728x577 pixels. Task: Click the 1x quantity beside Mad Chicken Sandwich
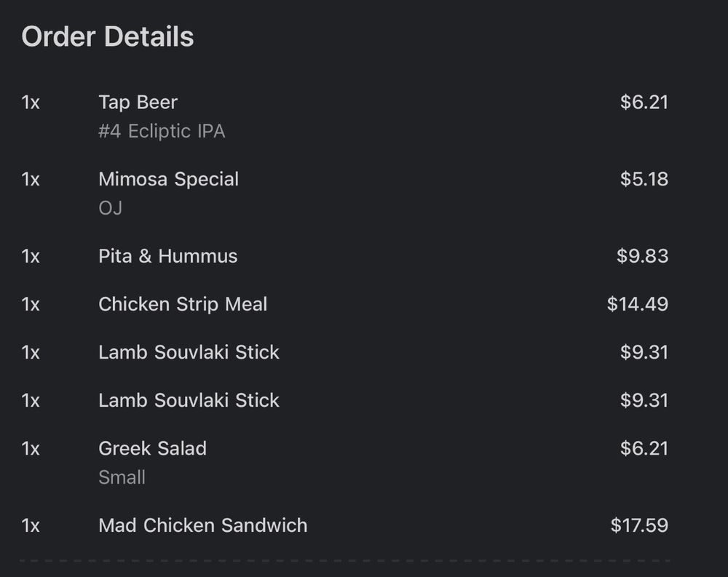point(31,525)
